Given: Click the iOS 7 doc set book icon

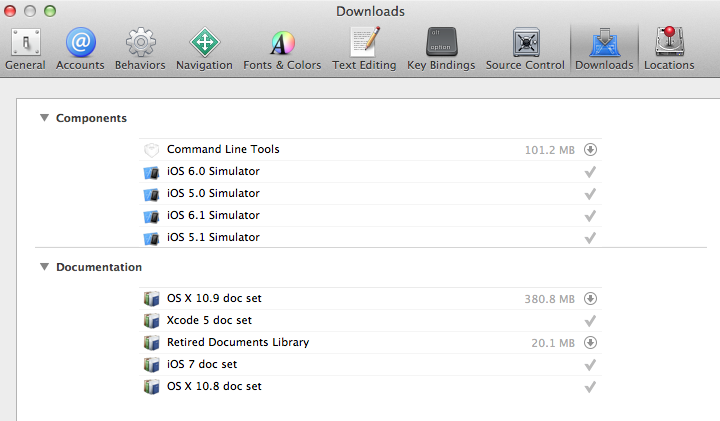Looking at the screenshot, I should point(151,365).
